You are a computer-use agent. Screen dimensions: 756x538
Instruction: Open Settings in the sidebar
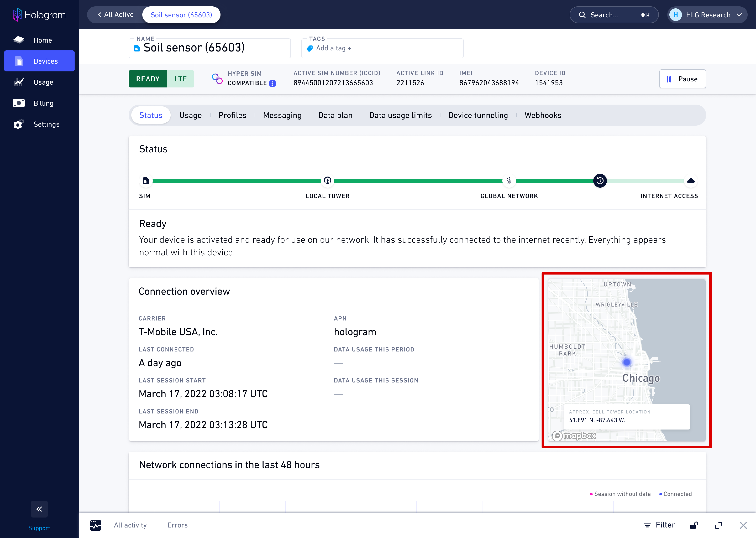[x=39, y=124]
